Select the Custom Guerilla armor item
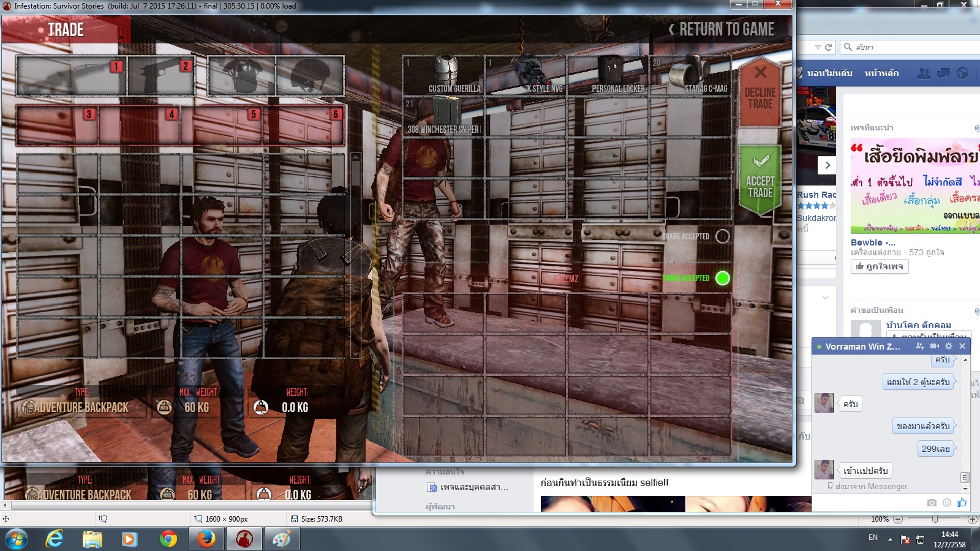 (x=444, y=75)
